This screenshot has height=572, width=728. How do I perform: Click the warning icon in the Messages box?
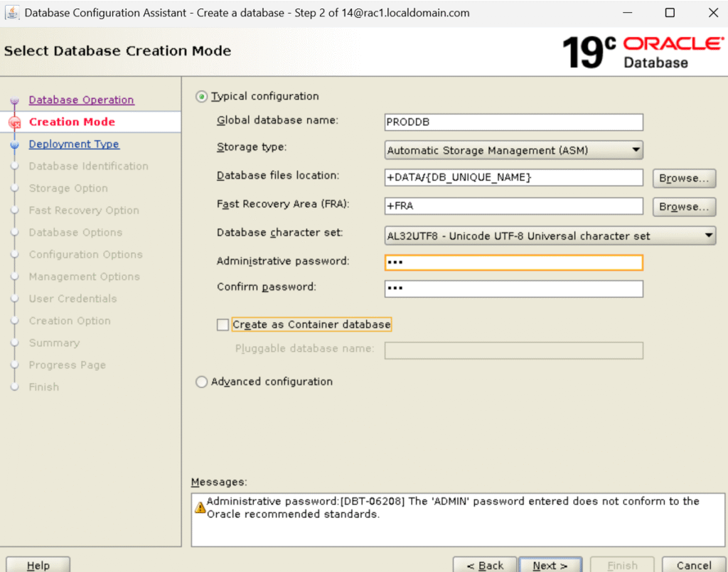tap(200, 507)
